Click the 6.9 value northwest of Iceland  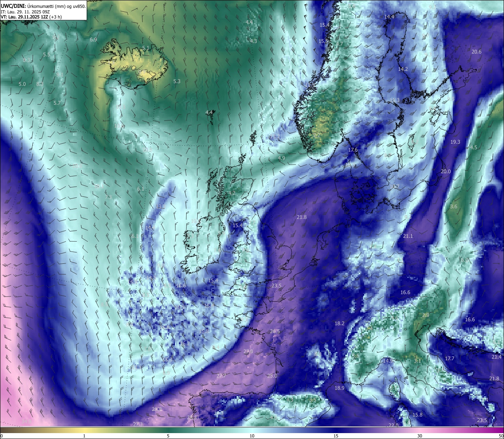tap(93, 40)
